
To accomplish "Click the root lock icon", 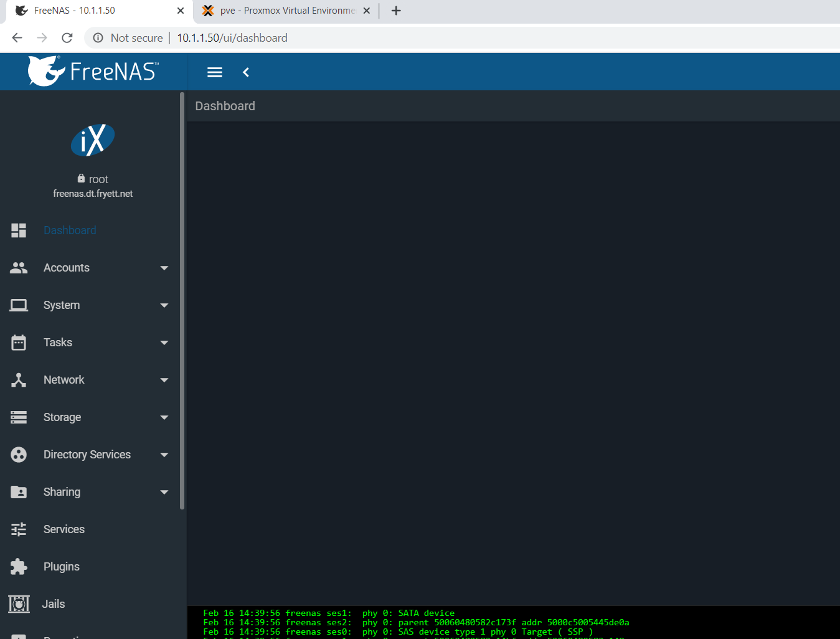I will (81, 178).
